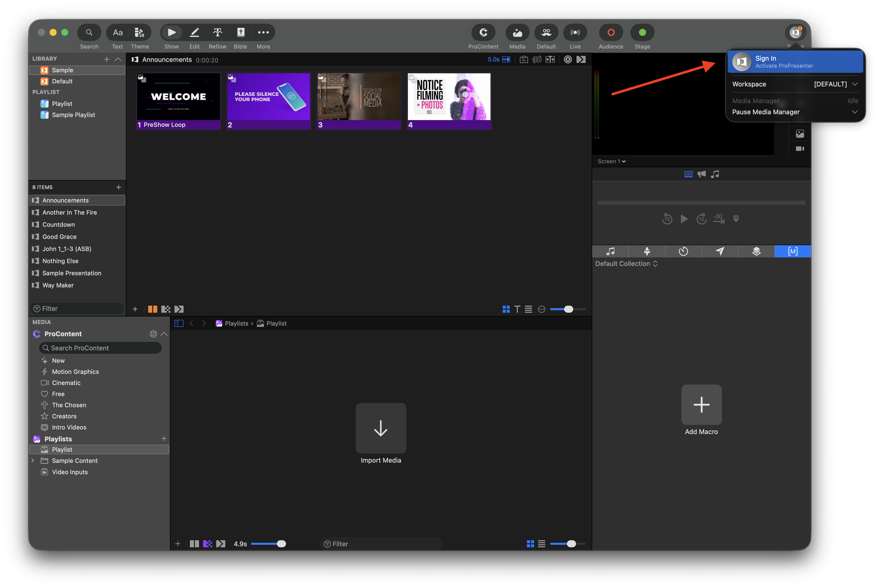Switch slide area to text outline view
The image size is (884, 588).
click(517, 309)
